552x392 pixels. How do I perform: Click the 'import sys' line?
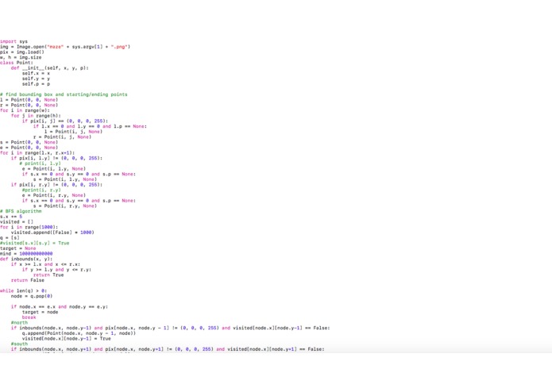pyautogui.click(x=14, y=41)
